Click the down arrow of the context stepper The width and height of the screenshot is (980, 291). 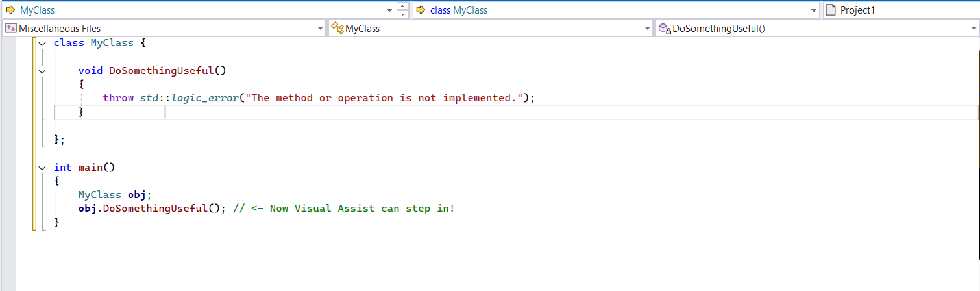tap(402, 14)
